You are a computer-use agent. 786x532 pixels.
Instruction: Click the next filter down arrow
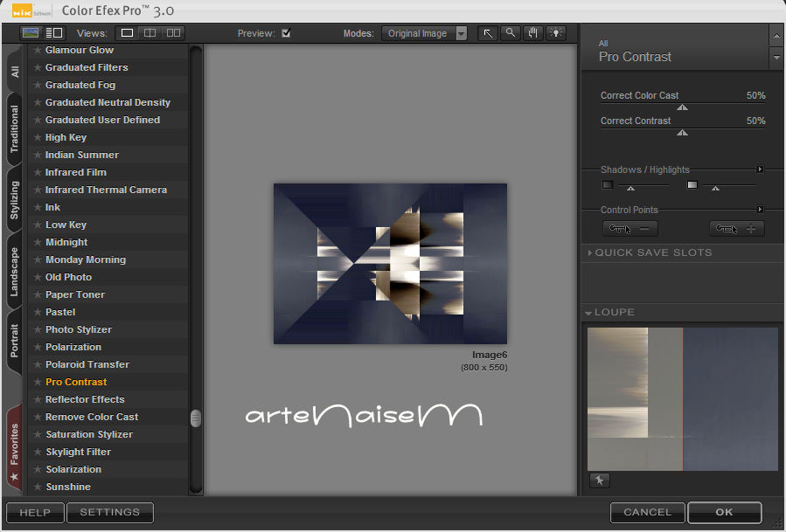(776, 59)
